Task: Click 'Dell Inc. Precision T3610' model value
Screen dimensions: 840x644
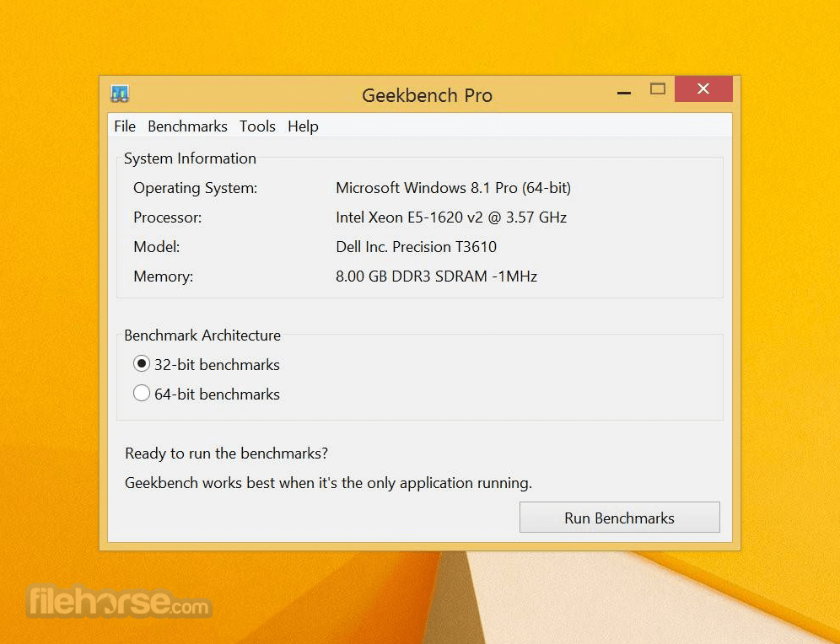Action: 417,247
